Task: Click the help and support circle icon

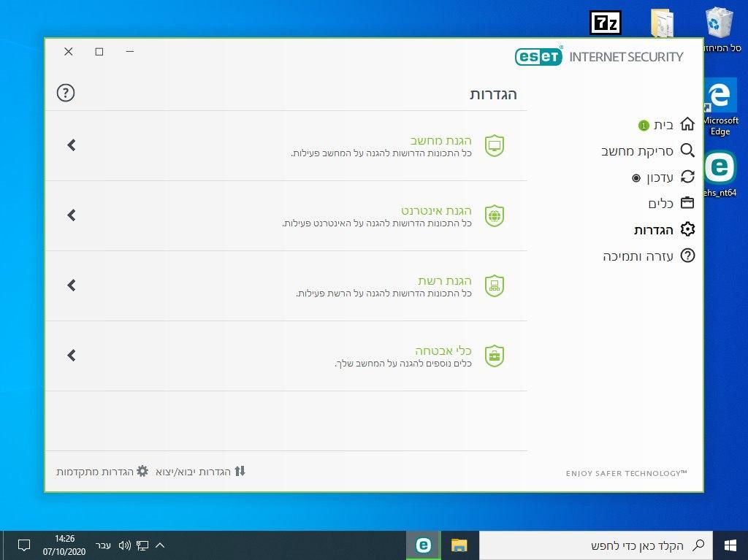Action: click(x=687, y=256)
